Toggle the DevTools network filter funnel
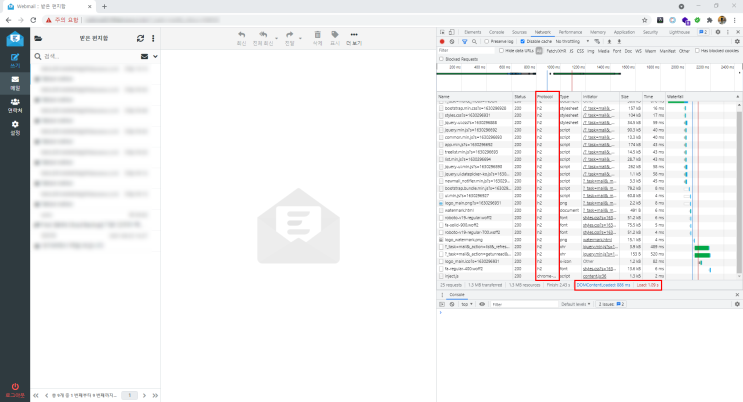Image resolution: width=743 pixels, height=402 pixels. coord(464,42)
